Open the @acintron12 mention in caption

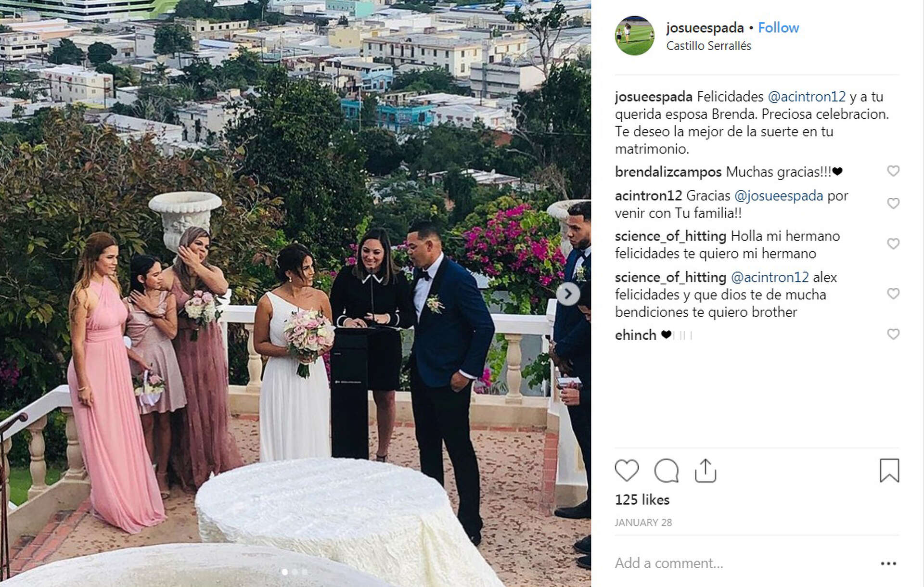807,97
